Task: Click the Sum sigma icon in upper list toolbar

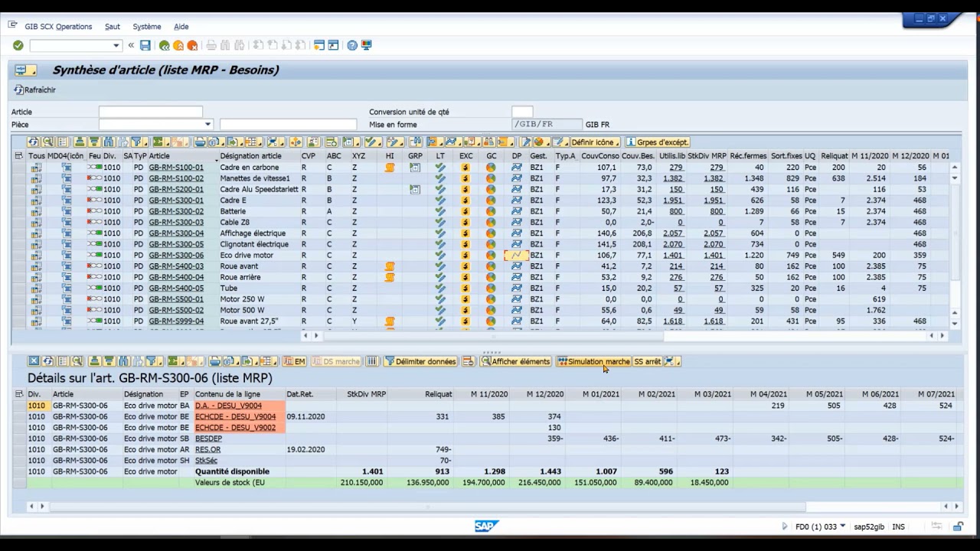Action: [x=160, y=142]
